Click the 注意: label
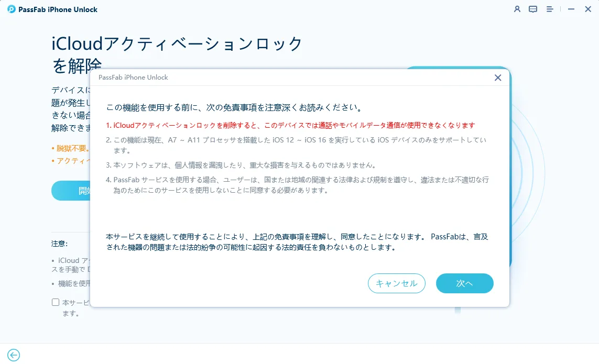The width and height of the screenshot is (599, 364). 60,244
